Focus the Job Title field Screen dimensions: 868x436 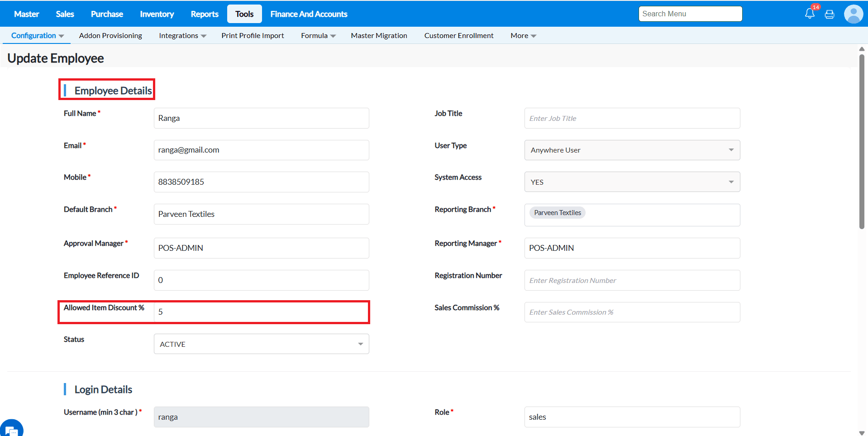click(x=632, y=118)
